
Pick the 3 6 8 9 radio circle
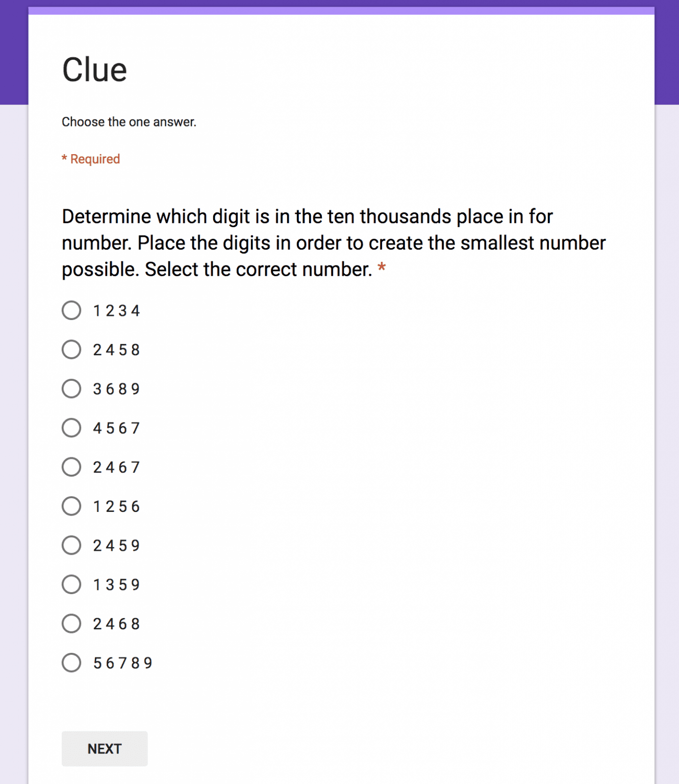click(x=71, y=389)
